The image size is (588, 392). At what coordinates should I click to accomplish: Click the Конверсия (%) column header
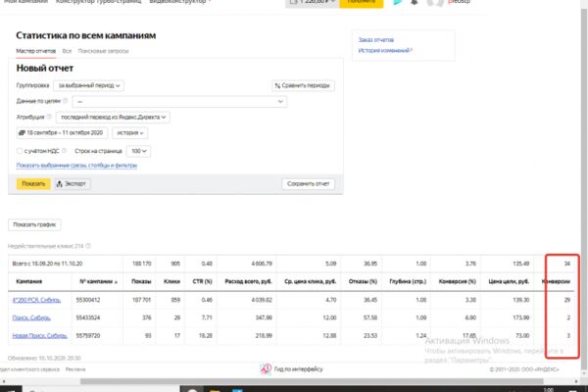pos(457,281)
